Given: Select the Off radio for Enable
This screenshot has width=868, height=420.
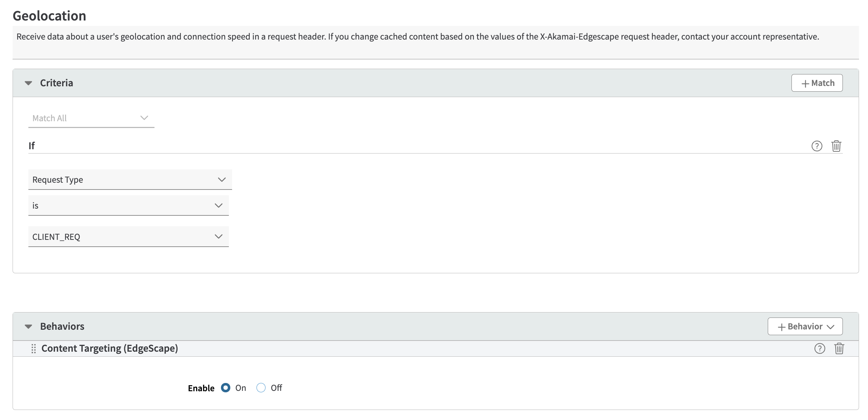Looking at the screenshot, I should [261, 388].
